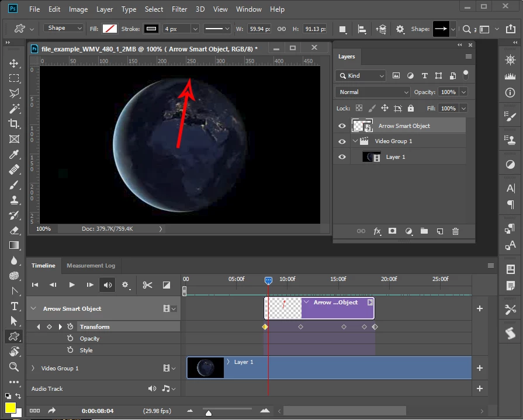
Task: Switch to Measurement Log tab
Action: point(91,266)
